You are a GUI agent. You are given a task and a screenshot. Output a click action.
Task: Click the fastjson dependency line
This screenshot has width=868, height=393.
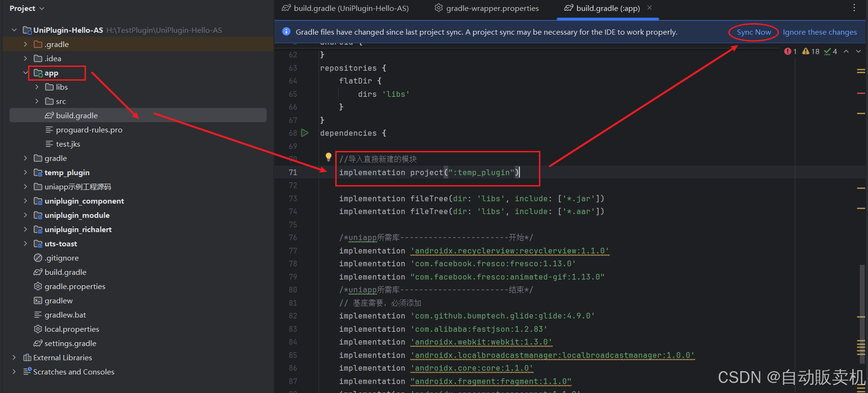(443, 329)
